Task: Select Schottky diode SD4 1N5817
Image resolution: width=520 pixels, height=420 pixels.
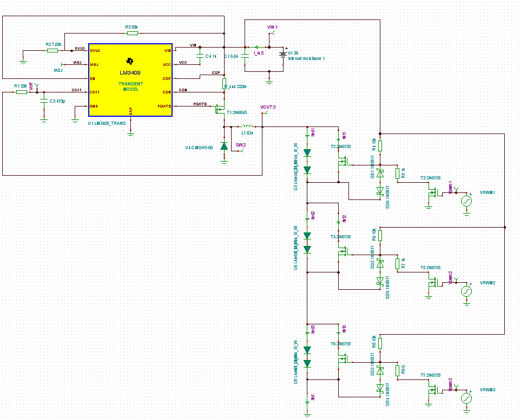Action: (x=380, y=388)
